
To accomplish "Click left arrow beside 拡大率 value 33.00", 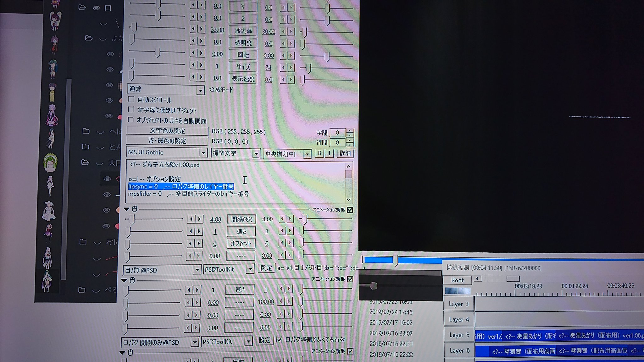I will [193, 29].
